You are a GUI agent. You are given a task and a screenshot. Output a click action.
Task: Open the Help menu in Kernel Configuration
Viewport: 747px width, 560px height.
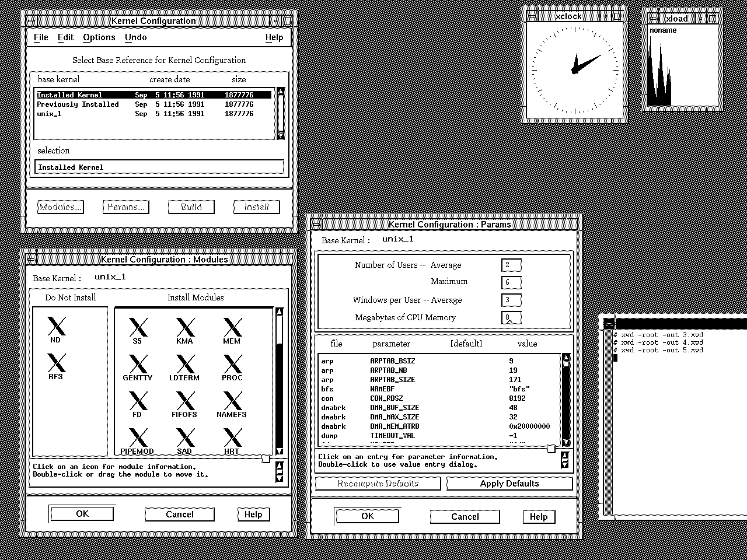coord(274,37)
